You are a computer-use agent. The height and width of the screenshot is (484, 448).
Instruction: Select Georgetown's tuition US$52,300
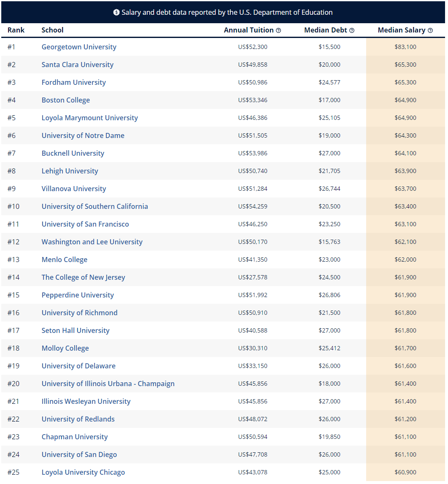coord(253,47)
